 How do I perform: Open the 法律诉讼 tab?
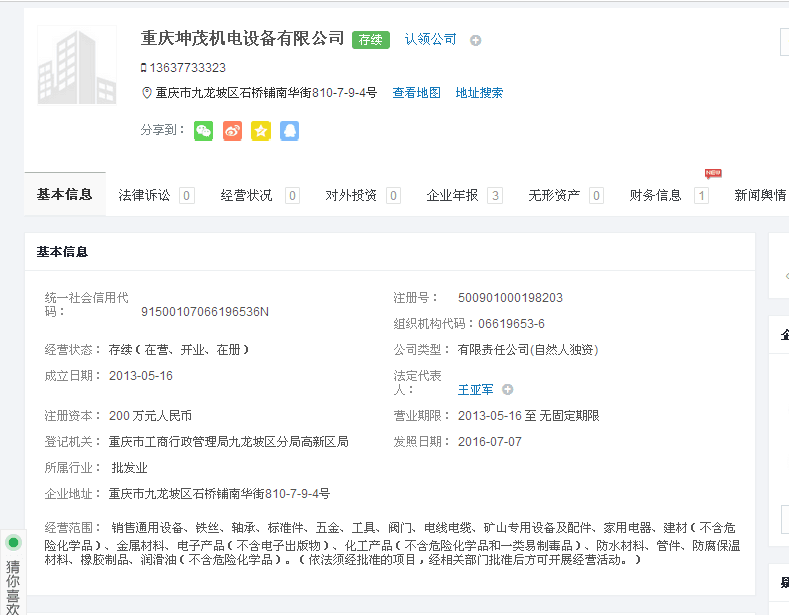point(145,196)
